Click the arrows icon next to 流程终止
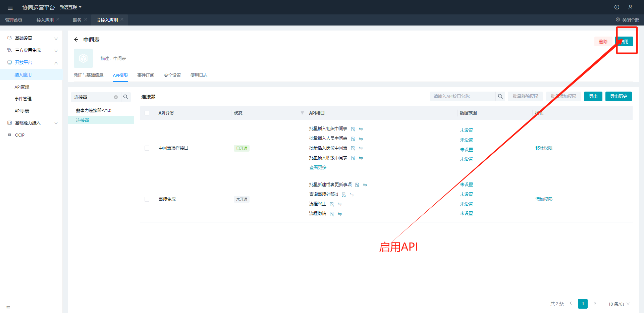The width and height of the screenshot is (644, 313). tap(340, 204)
